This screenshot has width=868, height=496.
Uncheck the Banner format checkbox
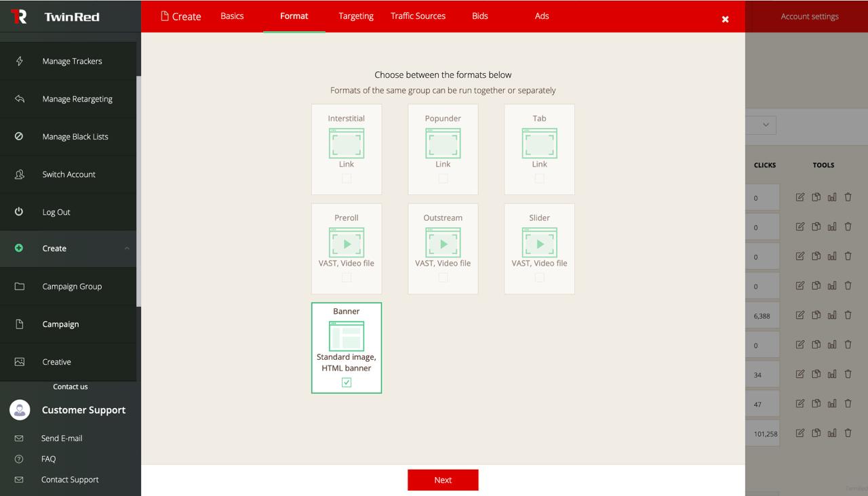(347, 382)
